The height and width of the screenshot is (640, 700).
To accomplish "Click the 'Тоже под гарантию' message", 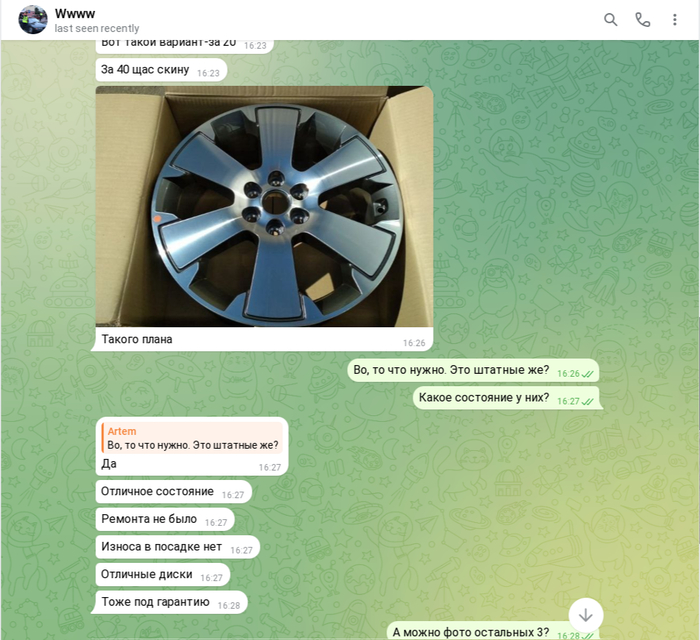I will pyautogui.click(x=155, y=602).
